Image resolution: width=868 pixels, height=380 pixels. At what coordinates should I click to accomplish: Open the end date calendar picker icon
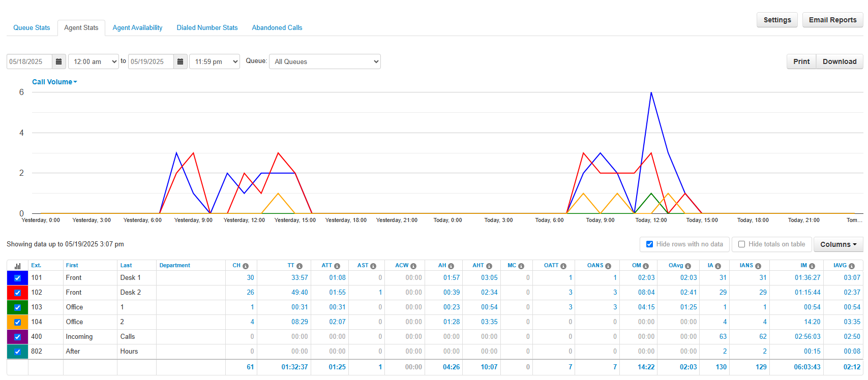(181, 61)
